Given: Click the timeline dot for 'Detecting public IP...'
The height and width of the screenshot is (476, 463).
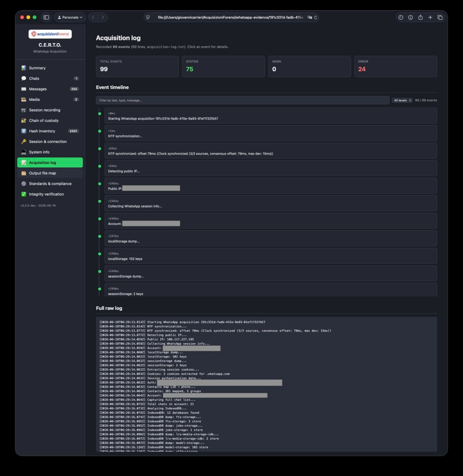Looking at the screenshot, I should click(100, 166).
